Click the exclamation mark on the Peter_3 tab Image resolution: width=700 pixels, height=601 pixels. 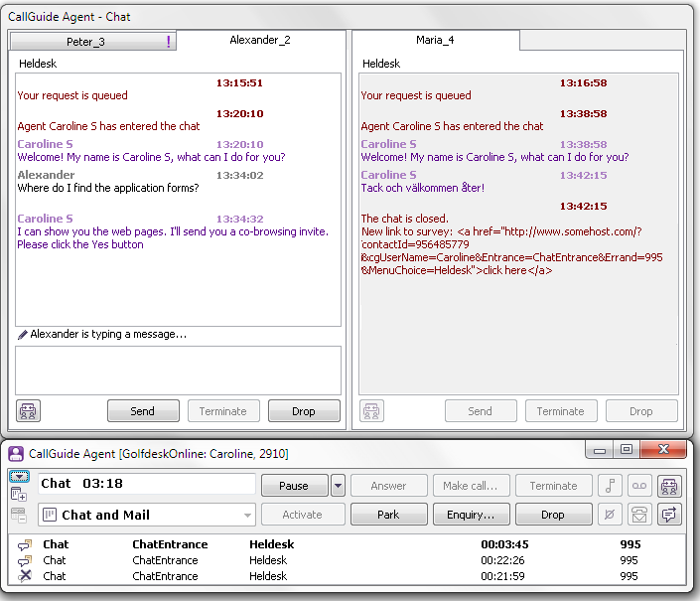click(169, 42)
